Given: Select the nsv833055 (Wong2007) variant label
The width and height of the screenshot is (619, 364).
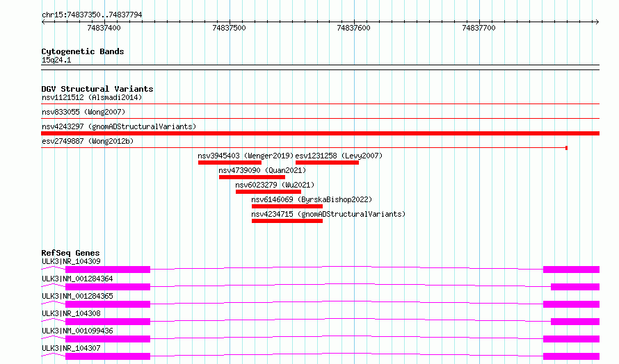Looking at the screenshot, I should pyautogui.click(x=83, y=112).
